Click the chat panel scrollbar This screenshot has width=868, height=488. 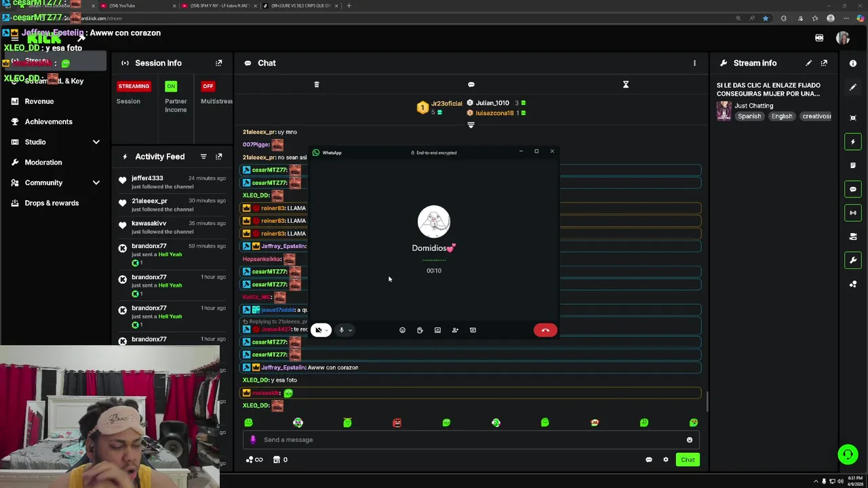point(707,401)
